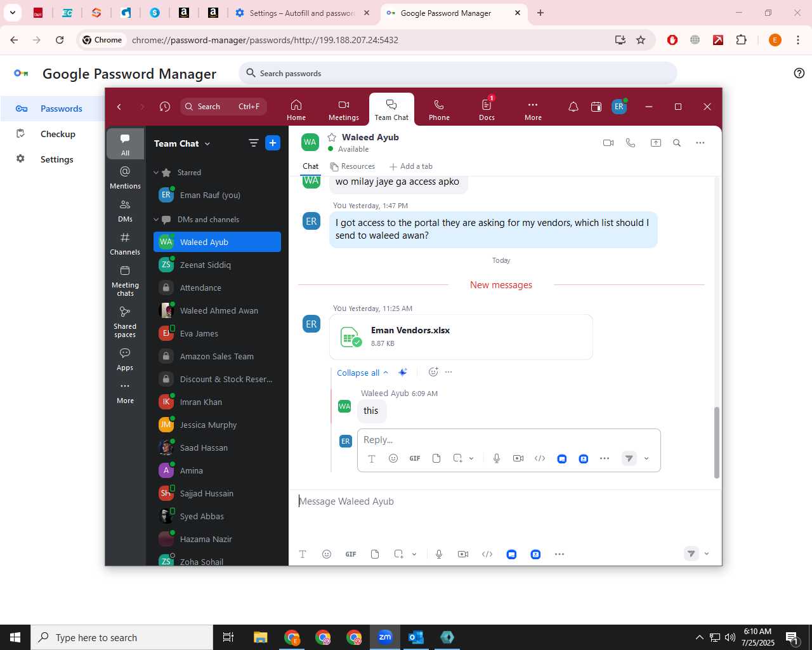812x650 pixels.
Task: Start phone call with Waleed Ayub
Action: pos(631,143)
